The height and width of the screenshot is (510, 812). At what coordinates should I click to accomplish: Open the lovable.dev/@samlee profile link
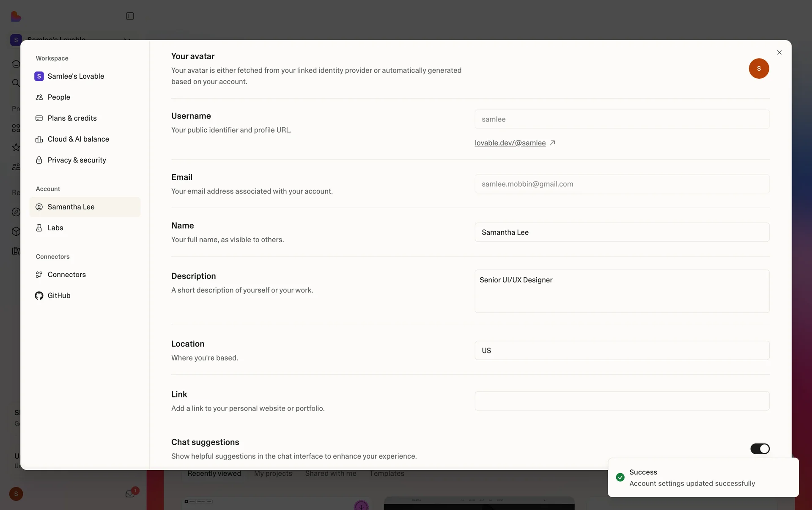pos(510,143)
